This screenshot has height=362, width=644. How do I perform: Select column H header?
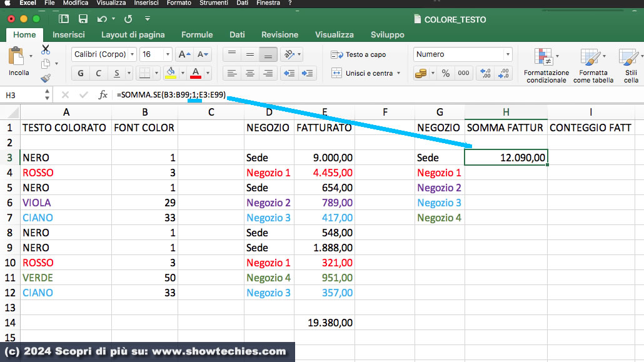point(506,112)
